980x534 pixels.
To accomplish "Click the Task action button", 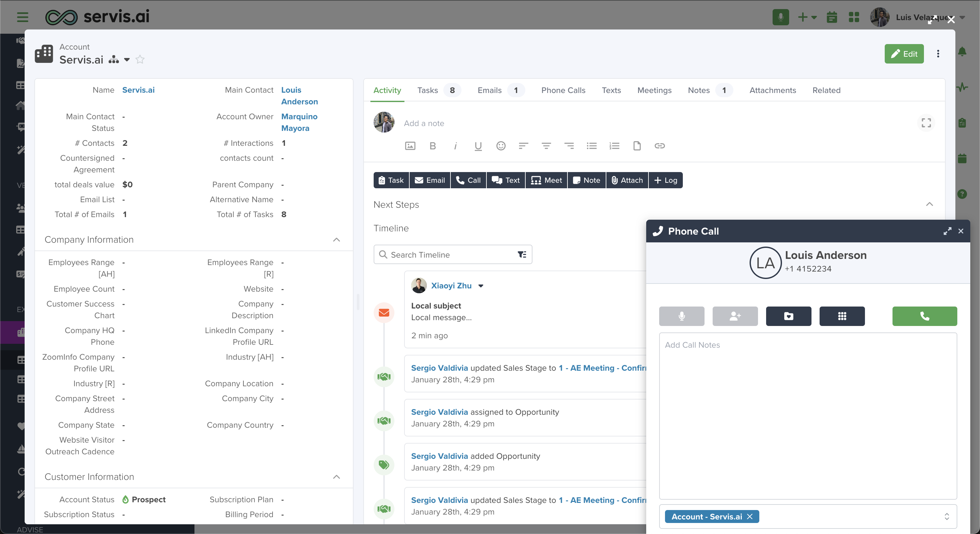I will click(391, 180).
